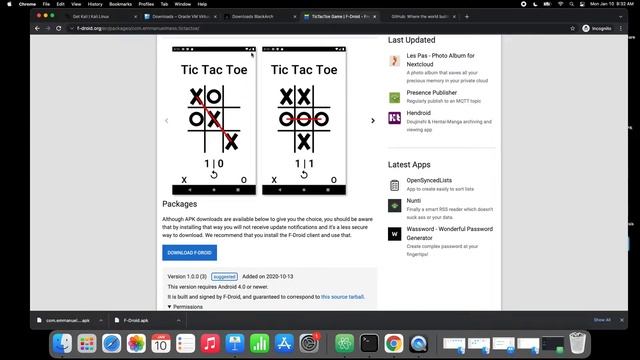
Task: Click the Hendroid app icon
Action: [x=394, y=118]
